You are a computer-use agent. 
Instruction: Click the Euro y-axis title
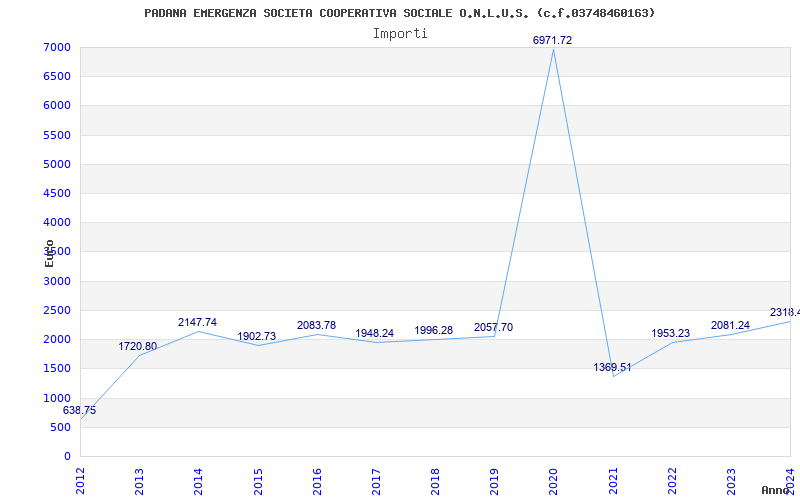[x=49, y=253]
